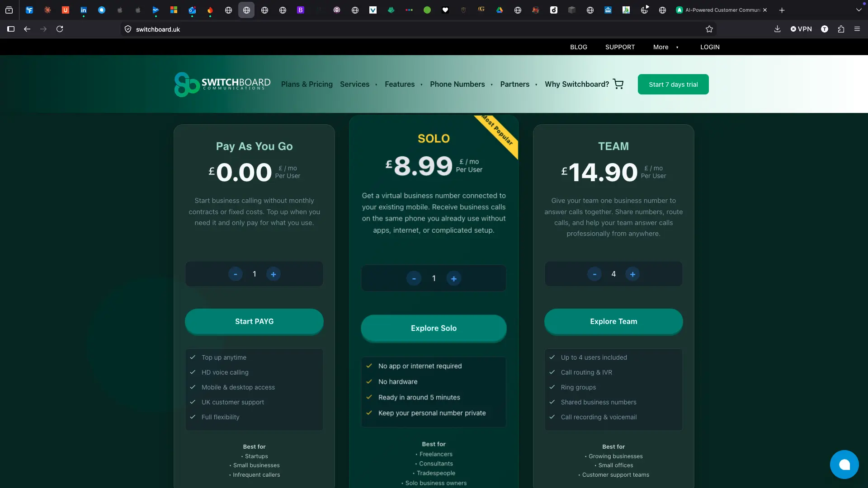This screenshot has width=868, height=488.
Task: Increase Pay As You Go user count
Action: tap(273, 274)
